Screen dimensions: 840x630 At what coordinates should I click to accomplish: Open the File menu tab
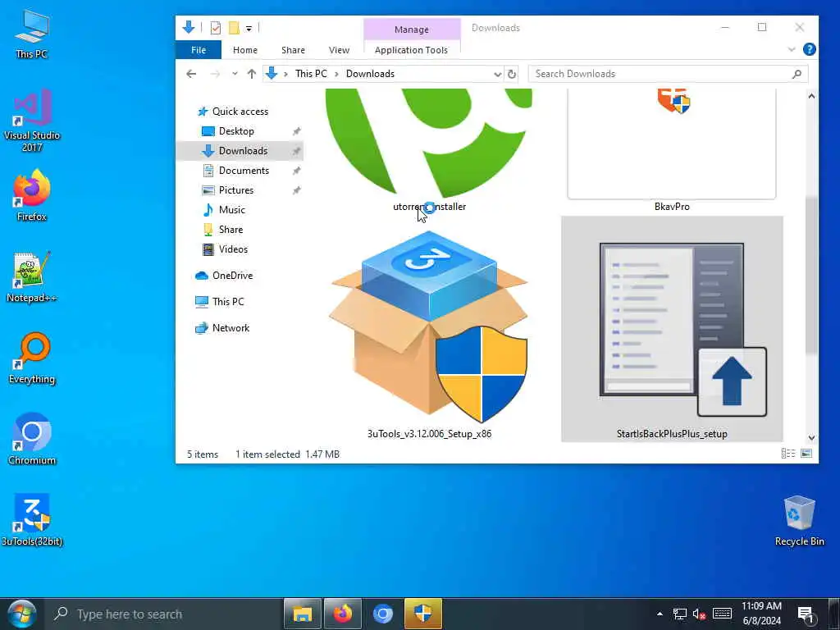point(199,50)
